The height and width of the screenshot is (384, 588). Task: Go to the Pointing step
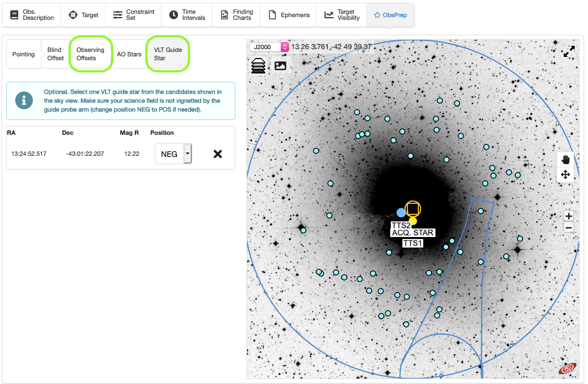[23, 54]
